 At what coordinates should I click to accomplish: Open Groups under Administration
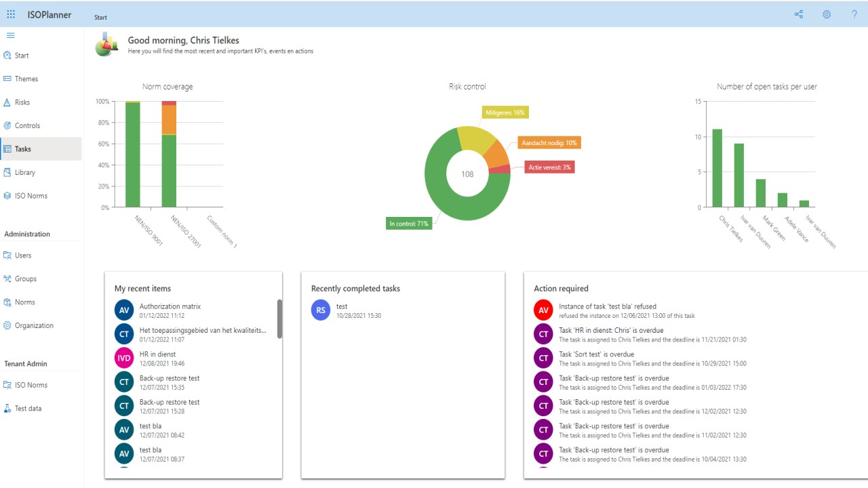[41, 279]
